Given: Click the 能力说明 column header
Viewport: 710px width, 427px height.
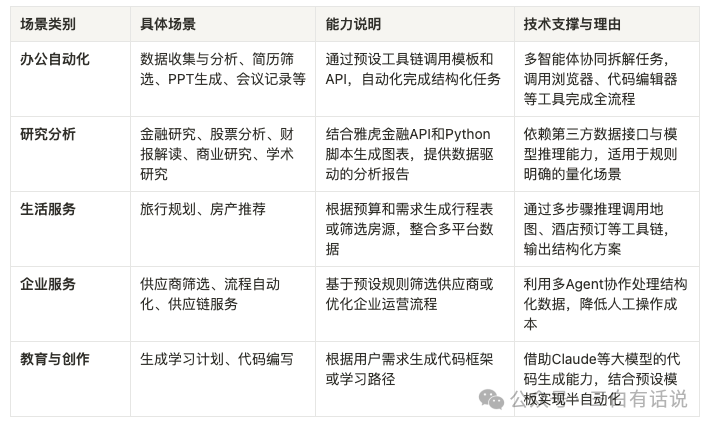Looking at the screenshot, I should pyautogui.click(x=357, y=22).
